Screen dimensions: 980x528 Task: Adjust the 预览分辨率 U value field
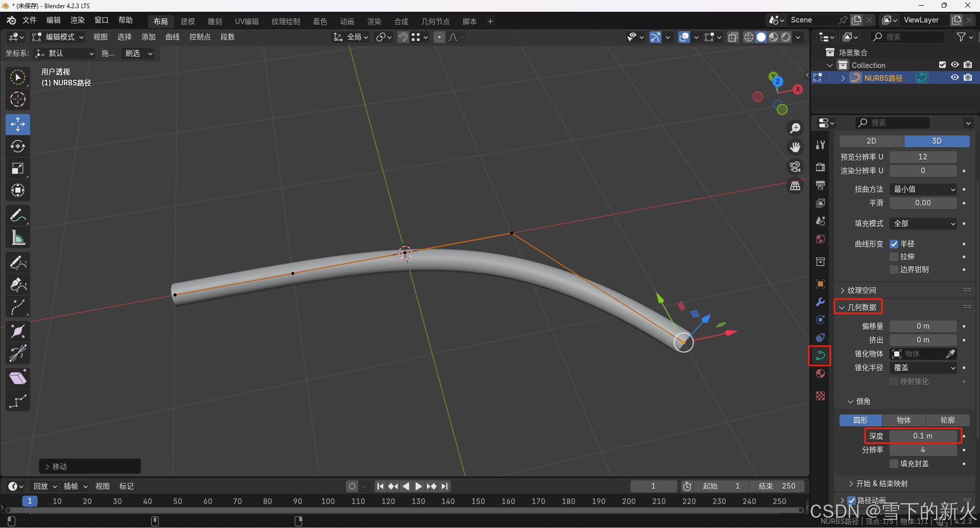pos(923,157)
